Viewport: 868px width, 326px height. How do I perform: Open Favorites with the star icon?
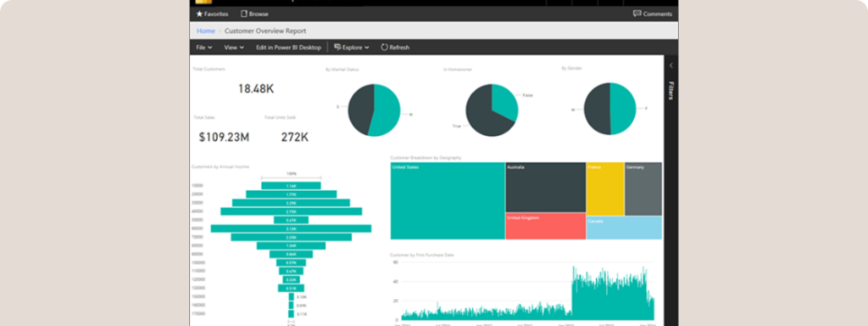click(x=212, y=14)
